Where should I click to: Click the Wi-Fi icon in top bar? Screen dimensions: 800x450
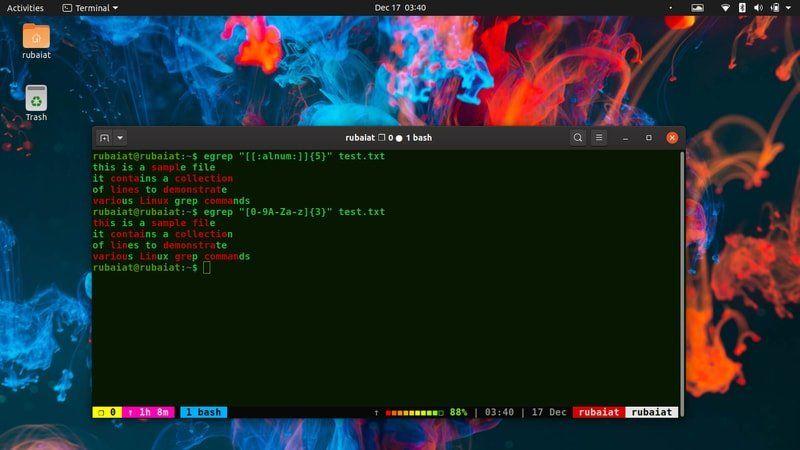(x=725, y=7)
